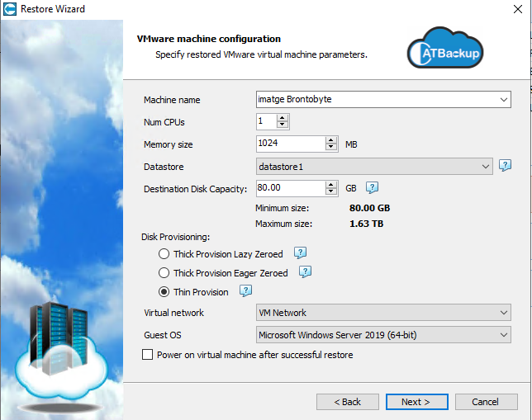Enable power on virtual machine after restore
Screen dimensions: 532x420
(x=147, y=355)
